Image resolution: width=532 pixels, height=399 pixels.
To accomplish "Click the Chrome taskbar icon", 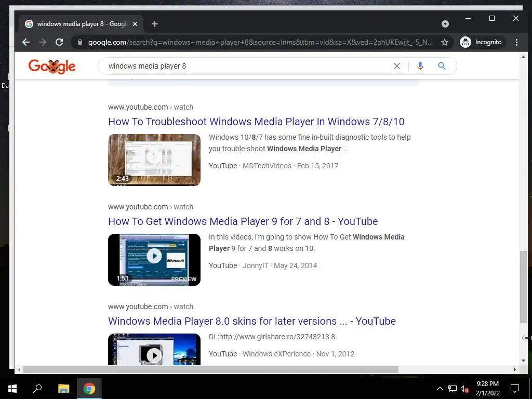I will coord(89,389).
